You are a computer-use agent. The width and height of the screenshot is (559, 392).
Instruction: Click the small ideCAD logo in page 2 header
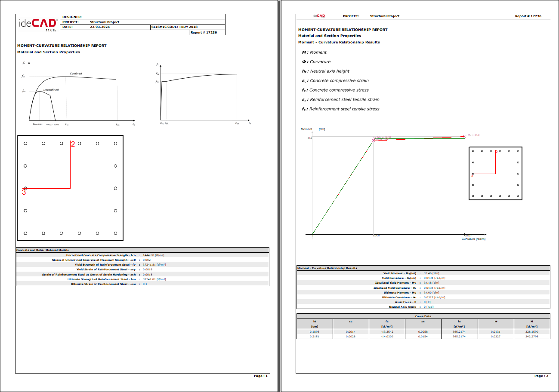pyautogui.click(x=318, y=16)
